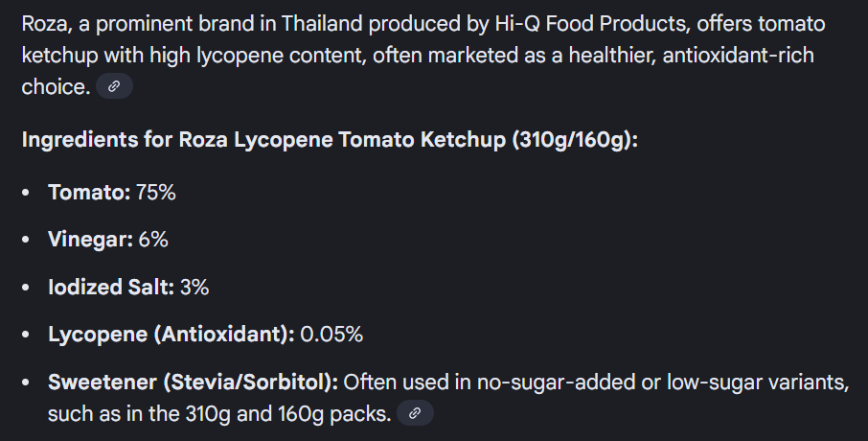868x441 pixels.
Task: Open source link icon after "choice."
Action: (114, 87)
